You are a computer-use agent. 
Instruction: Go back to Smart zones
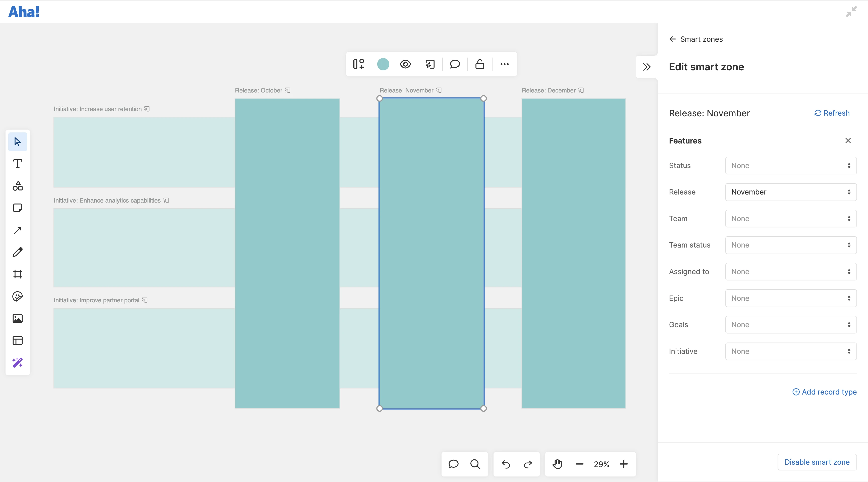(696, 39)
